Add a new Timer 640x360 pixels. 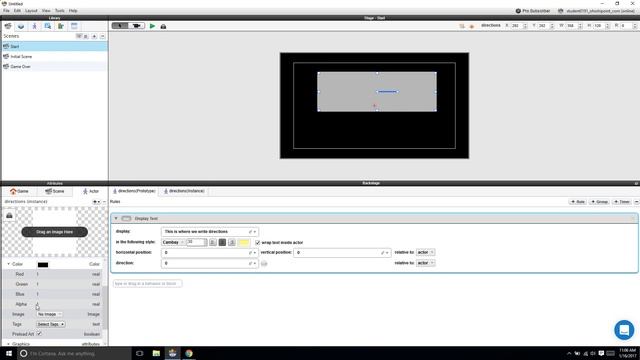(622, 202)
